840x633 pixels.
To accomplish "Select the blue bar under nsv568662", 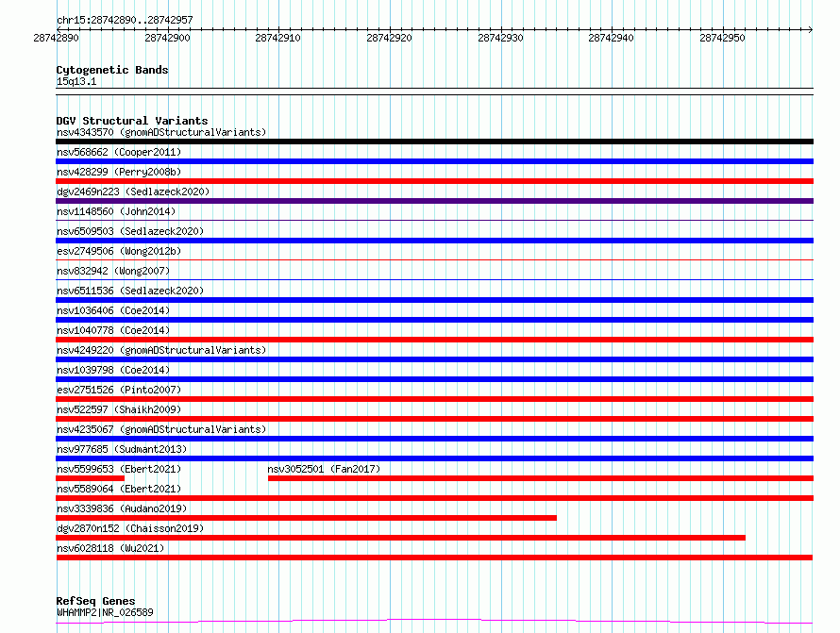I will 434,161.
